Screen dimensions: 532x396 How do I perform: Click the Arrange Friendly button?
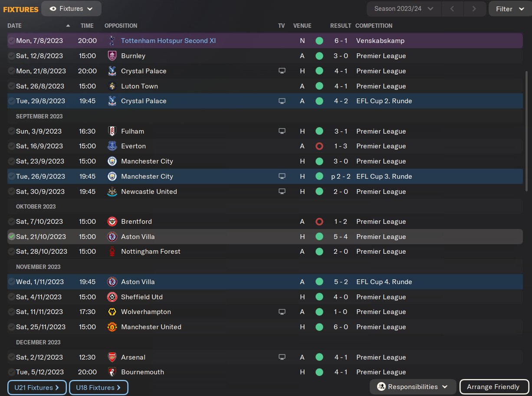tap(493, 387)
